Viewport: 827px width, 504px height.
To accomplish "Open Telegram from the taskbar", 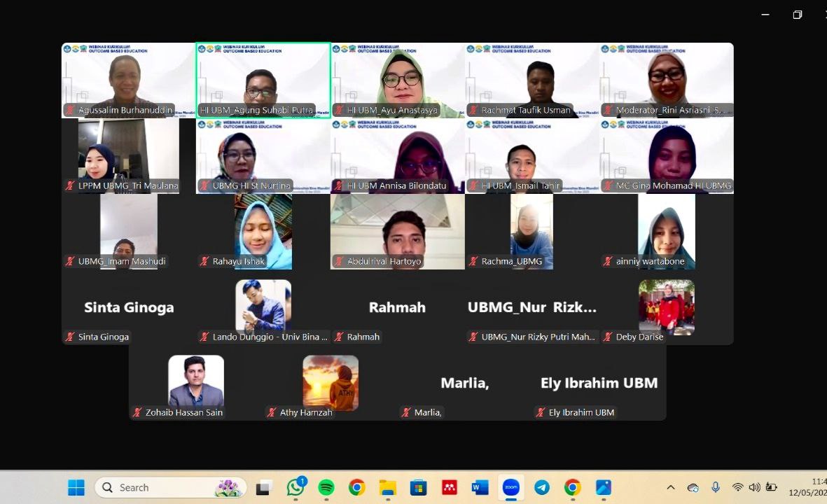I will click(541, 487).
